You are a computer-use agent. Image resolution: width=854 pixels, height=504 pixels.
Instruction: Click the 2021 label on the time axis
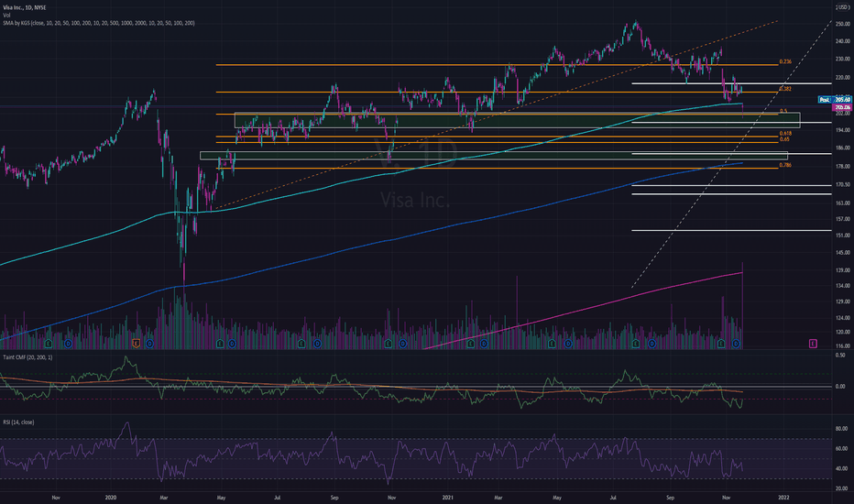point(448,498)
